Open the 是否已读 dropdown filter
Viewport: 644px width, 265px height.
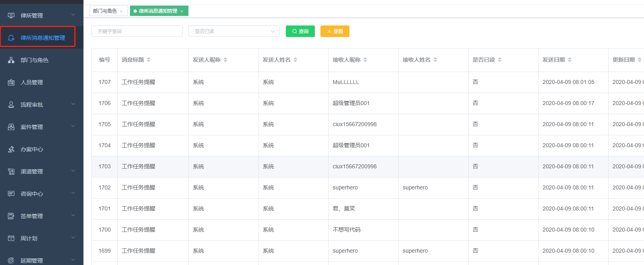234,31
